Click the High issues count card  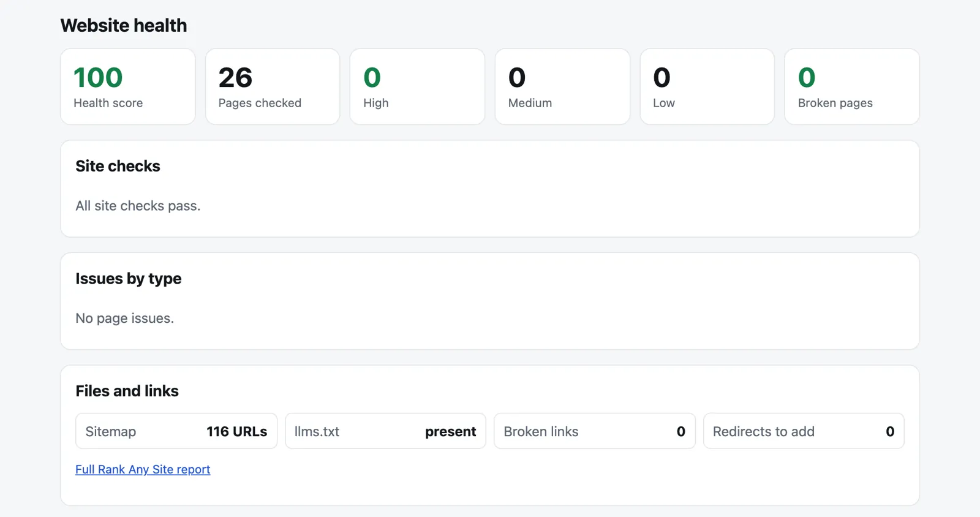point(417,87)
